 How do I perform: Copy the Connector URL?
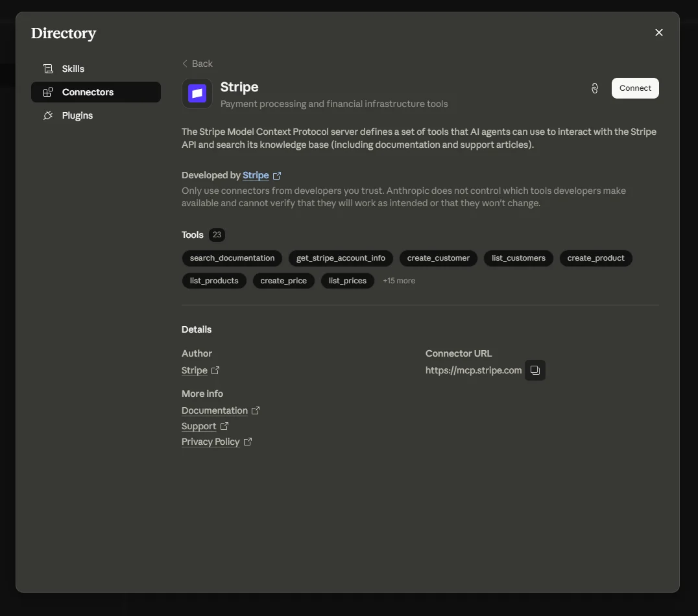(x=535, y=370)
